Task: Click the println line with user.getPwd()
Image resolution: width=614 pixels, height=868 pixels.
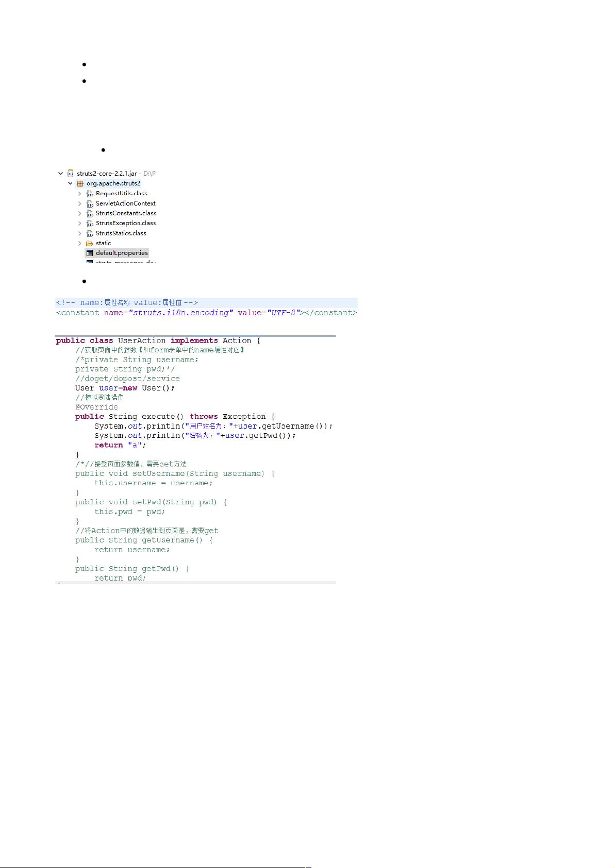Action: coord(195,436)
